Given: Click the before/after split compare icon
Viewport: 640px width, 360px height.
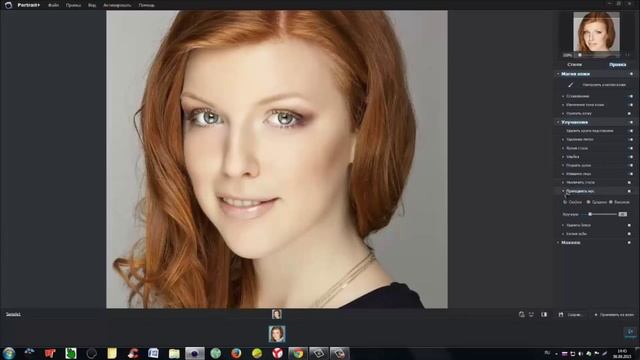Looking at the screenshot, I should point(544,314).
